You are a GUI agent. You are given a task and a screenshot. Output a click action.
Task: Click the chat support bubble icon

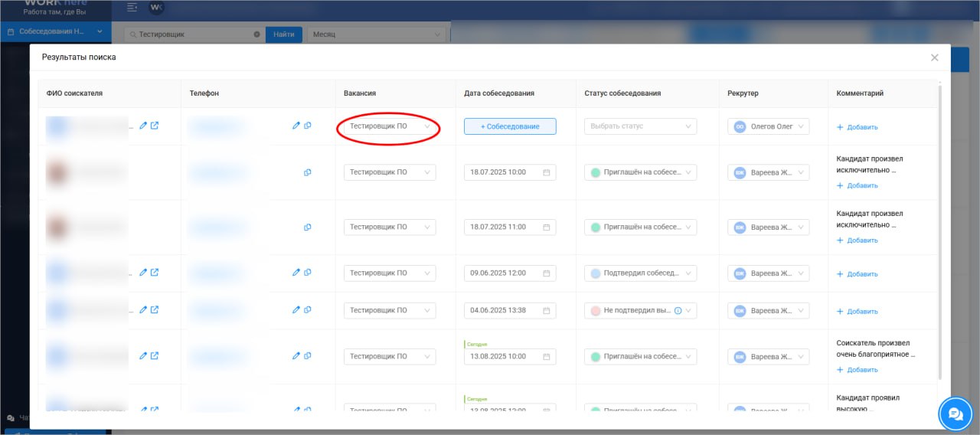click(955, 414)
